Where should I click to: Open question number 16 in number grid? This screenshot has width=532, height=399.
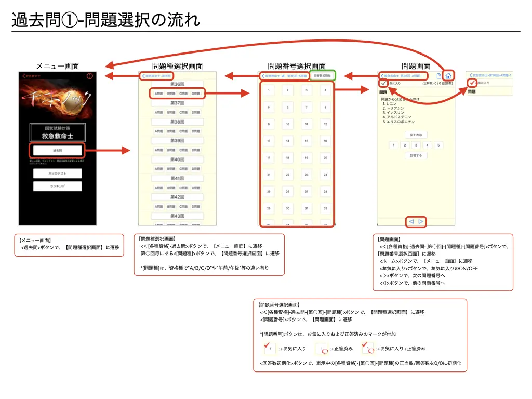[325, 141]
